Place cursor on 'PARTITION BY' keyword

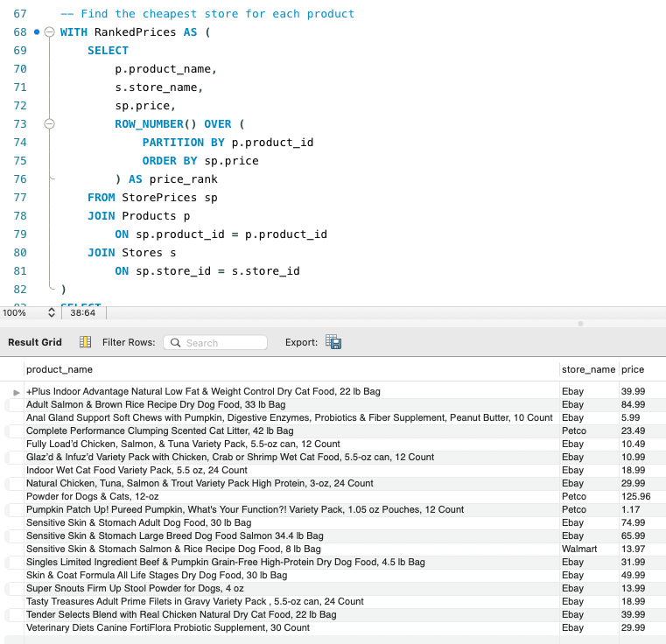click(183, 143)
